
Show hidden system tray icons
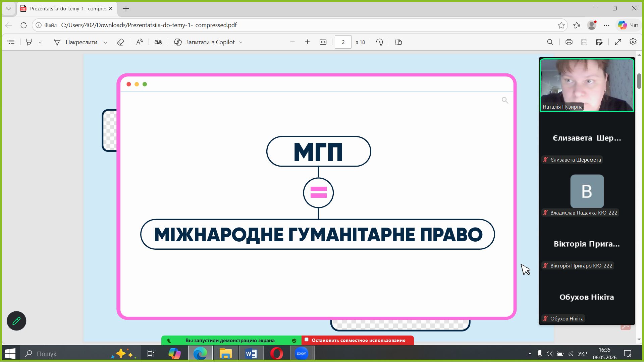pyautogui.click(x=530, y=354)
